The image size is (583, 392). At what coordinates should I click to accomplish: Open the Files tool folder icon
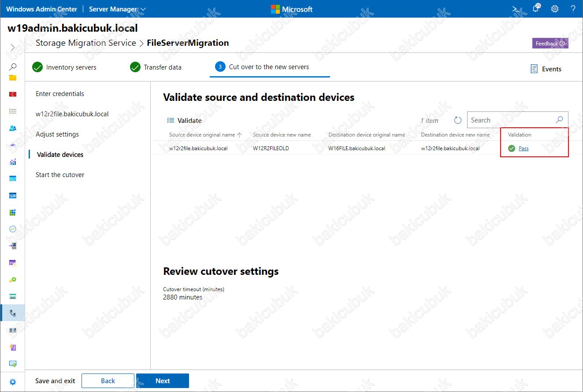13,78
